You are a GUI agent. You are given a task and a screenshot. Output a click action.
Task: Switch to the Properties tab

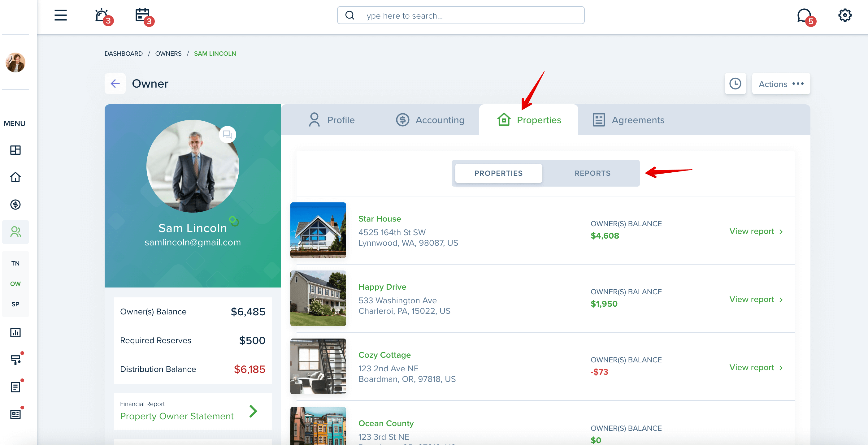point(529,120)
